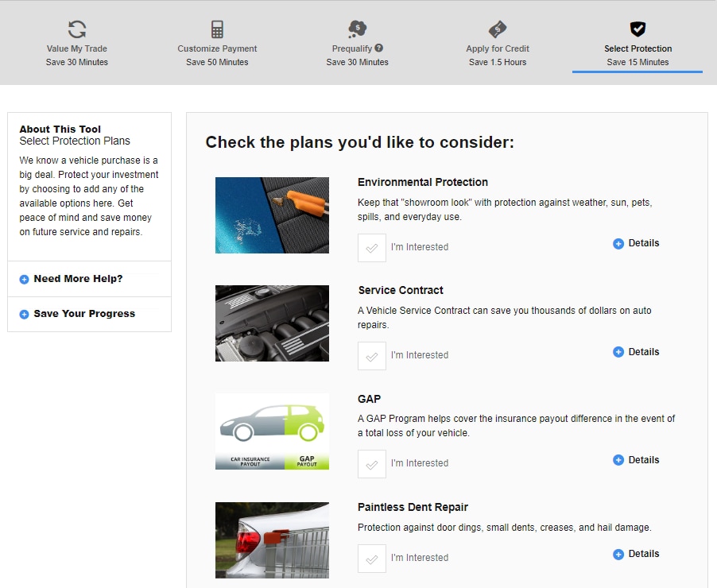Click the GAP payout car image
The width and height of the screenshot is (717, 588).
click(272, 431)
